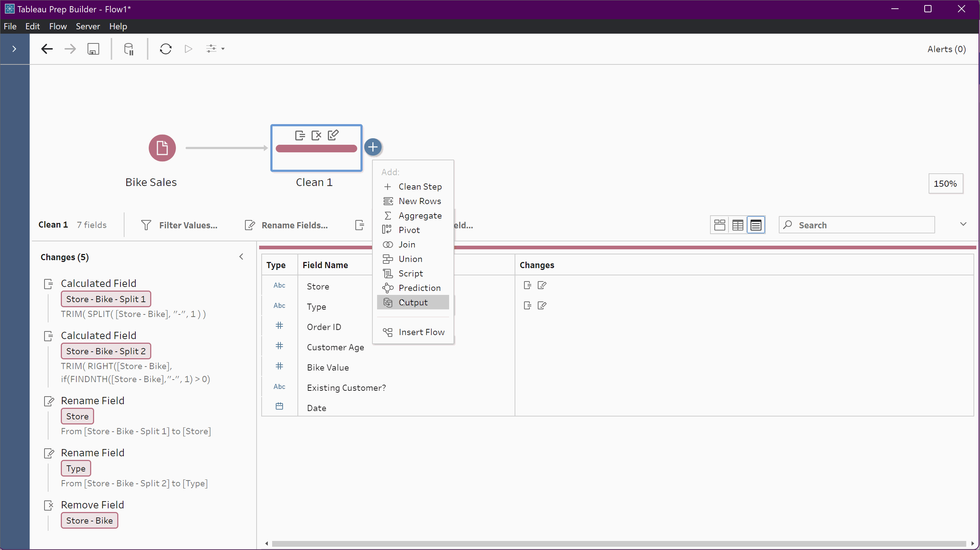This screenshot has width=980, height=550.
Task: Switch to profile pane view
Action: pyautogui.click(x=719, y=225)
